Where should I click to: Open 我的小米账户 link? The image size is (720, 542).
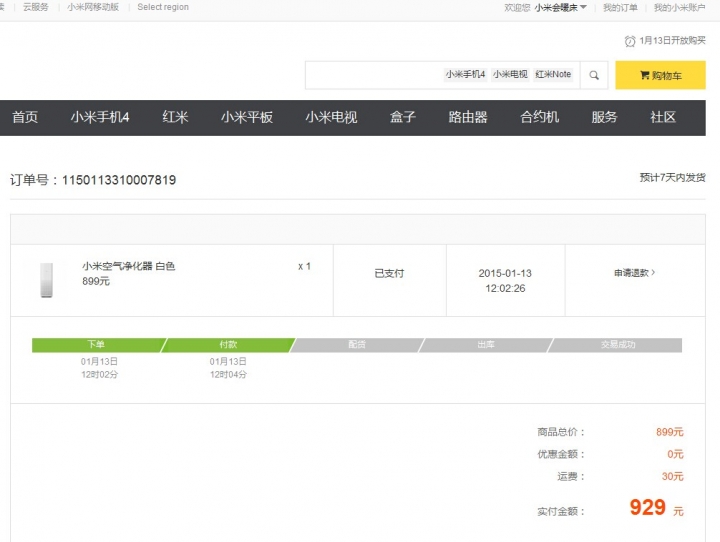click(x=679, y=7)
